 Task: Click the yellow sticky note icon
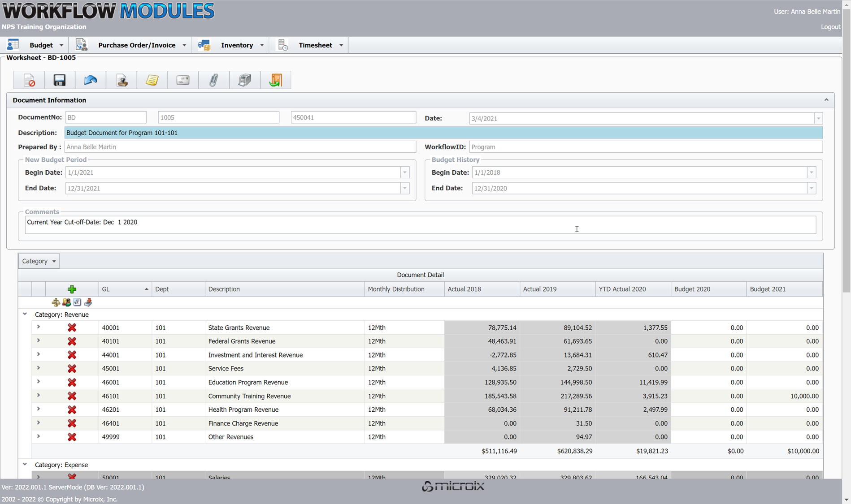tap(152, 80)
